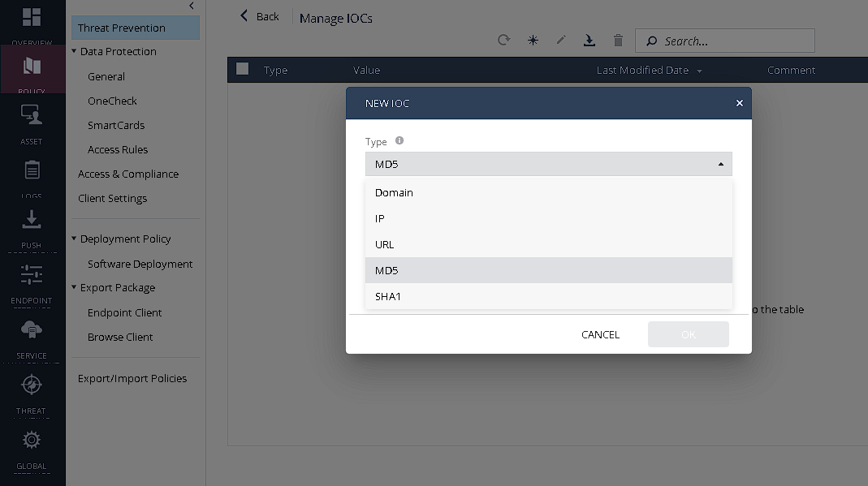Collapse the Deployment Policy tree section
This screenshot has width=868, height=486.
coord(74,239)
